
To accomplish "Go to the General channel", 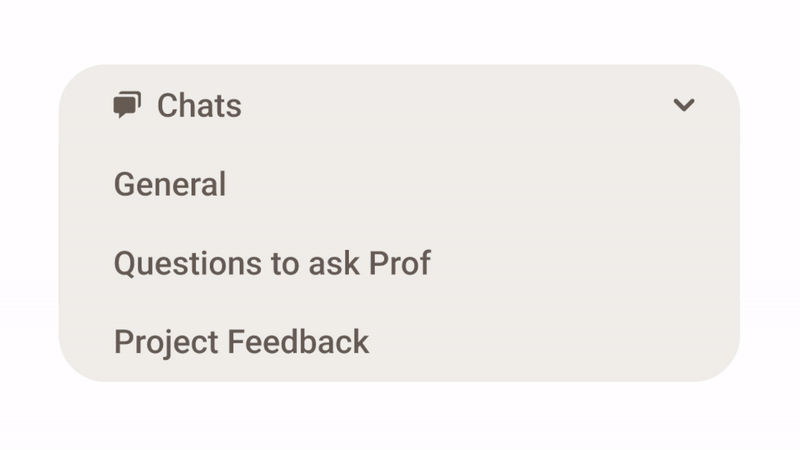I will click(170, 184).
